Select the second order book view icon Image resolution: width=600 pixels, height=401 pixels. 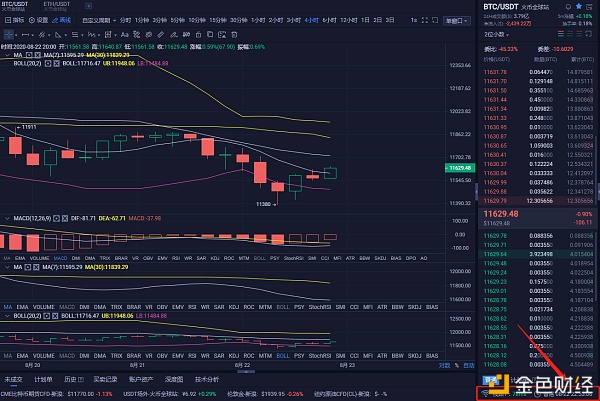(570, 34)
